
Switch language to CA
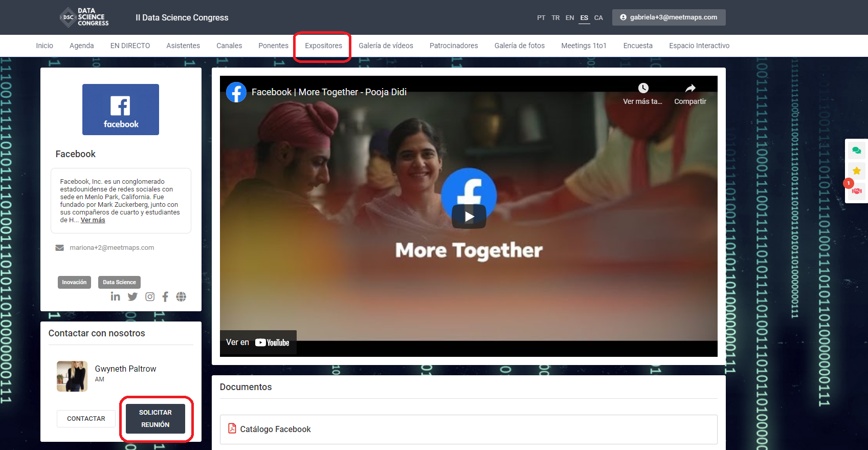(598, 18)
